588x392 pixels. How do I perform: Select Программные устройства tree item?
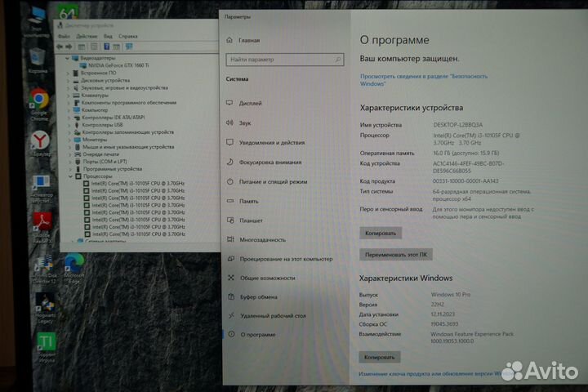pyautogui.click(x=113, y=169)
